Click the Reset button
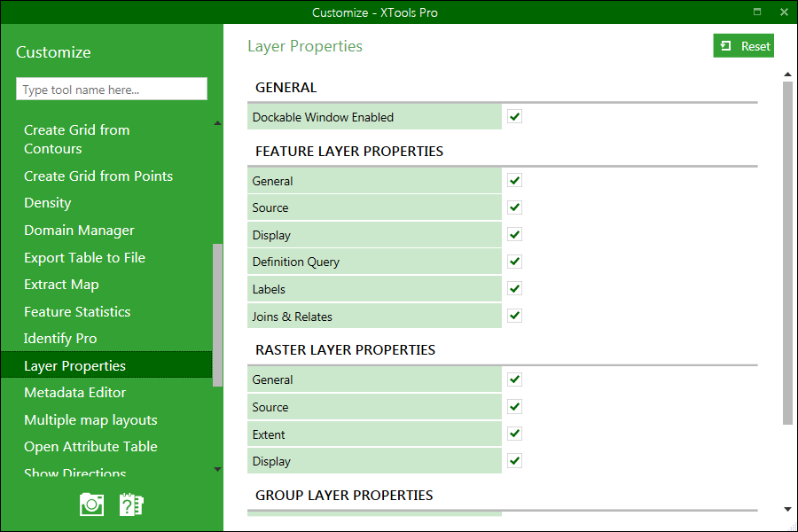The width and height of the screenshot is (798, 532). (x=743, y=46)
